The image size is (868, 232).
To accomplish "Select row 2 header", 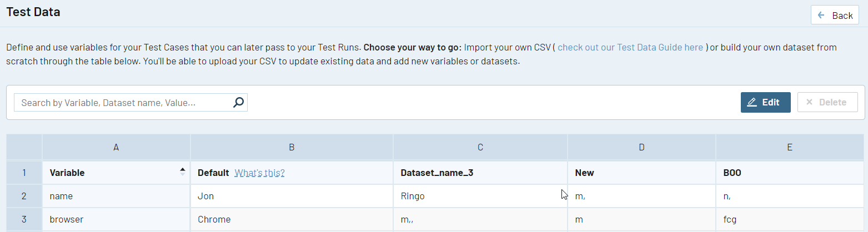I will click(x=24, y=196).
